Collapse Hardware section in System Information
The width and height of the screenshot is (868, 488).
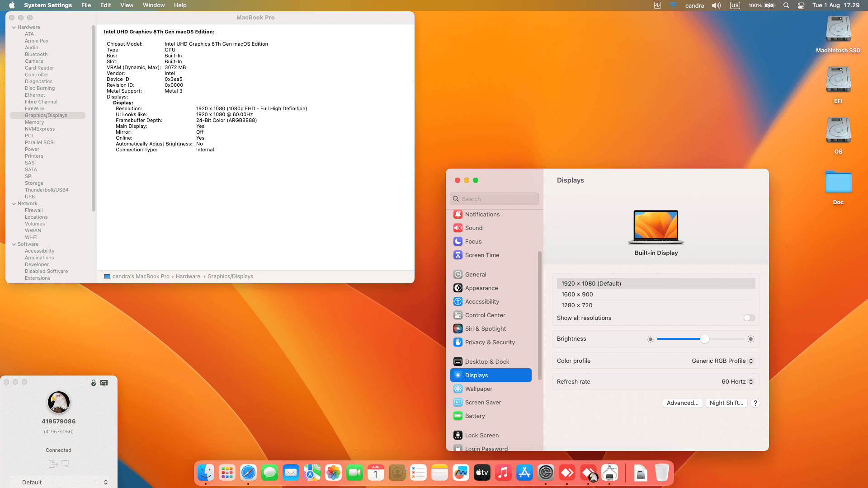[14, 27]
